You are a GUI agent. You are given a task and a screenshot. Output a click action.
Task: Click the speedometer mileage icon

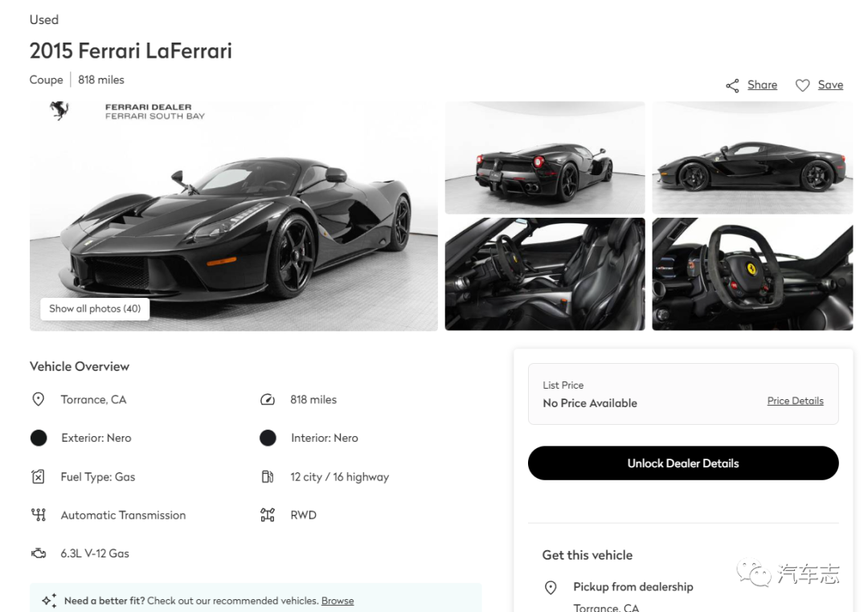tap(268, 399)
